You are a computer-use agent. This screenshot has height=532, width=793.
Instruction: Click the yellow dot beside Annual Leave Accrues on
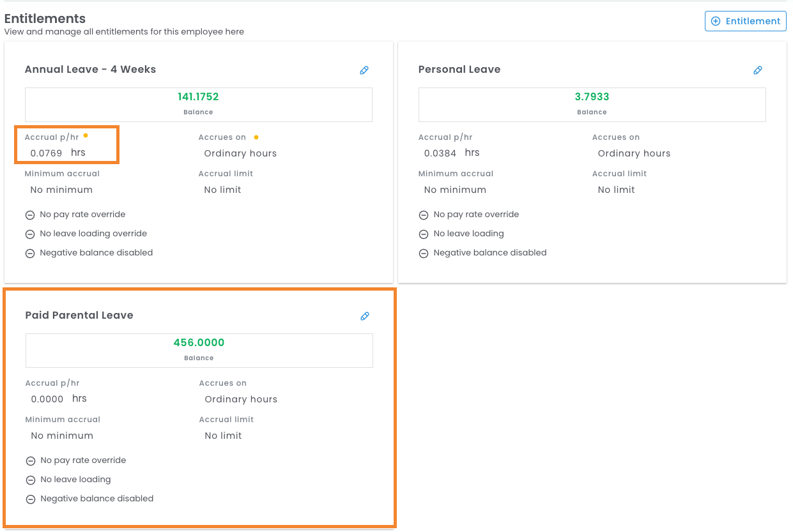[256, 137]
